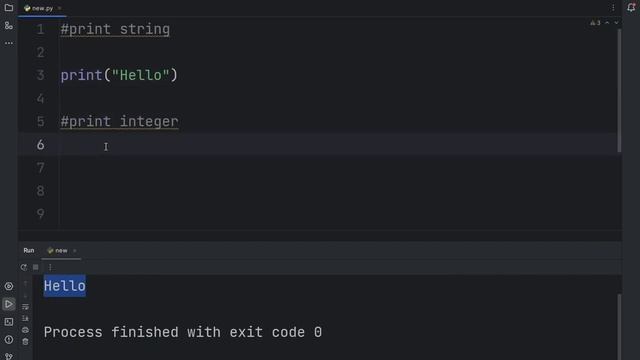The width and height of the screenshot is (640, 360).
Task: Open the Notifications bell
Action: [631, 8]
